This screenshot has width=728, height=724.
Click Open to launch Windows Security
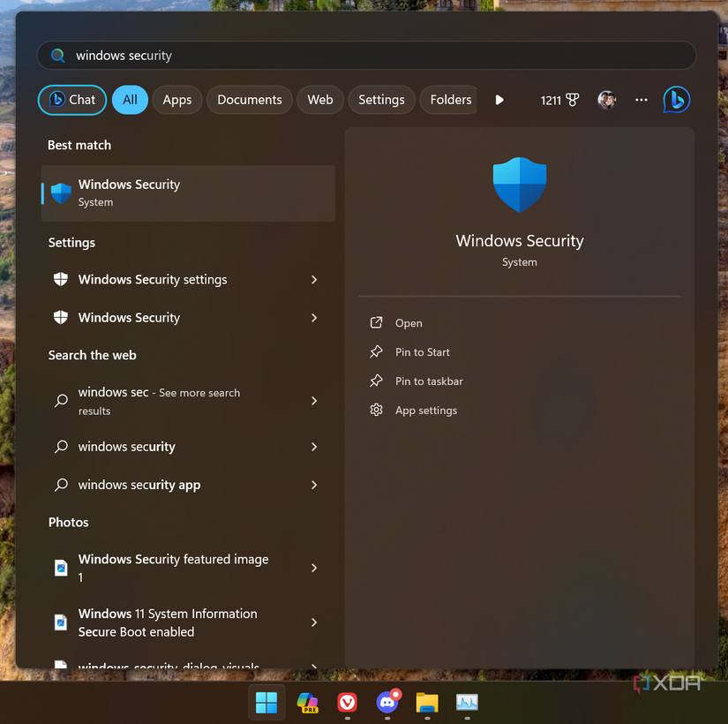click(409, 323)
